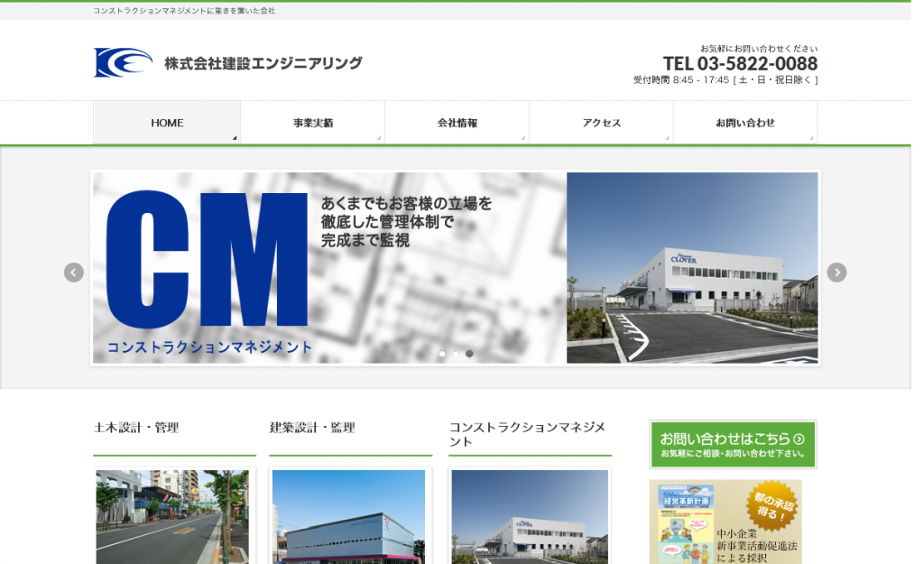This screenshot has height=564, width=924.
Task: Select the third slider pagination dot
Action: coord(469,354)
